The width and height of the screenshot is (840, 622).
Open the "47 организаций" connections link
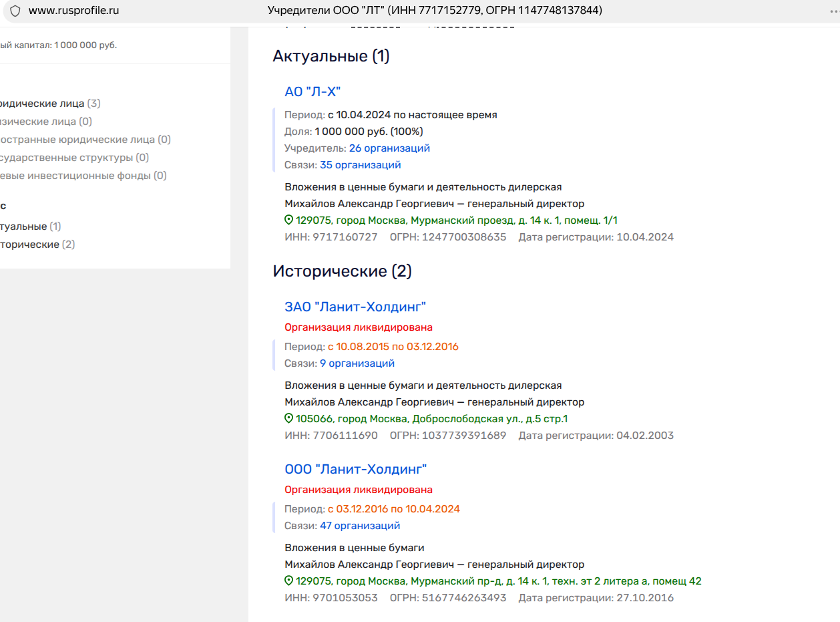coord(360,526)
